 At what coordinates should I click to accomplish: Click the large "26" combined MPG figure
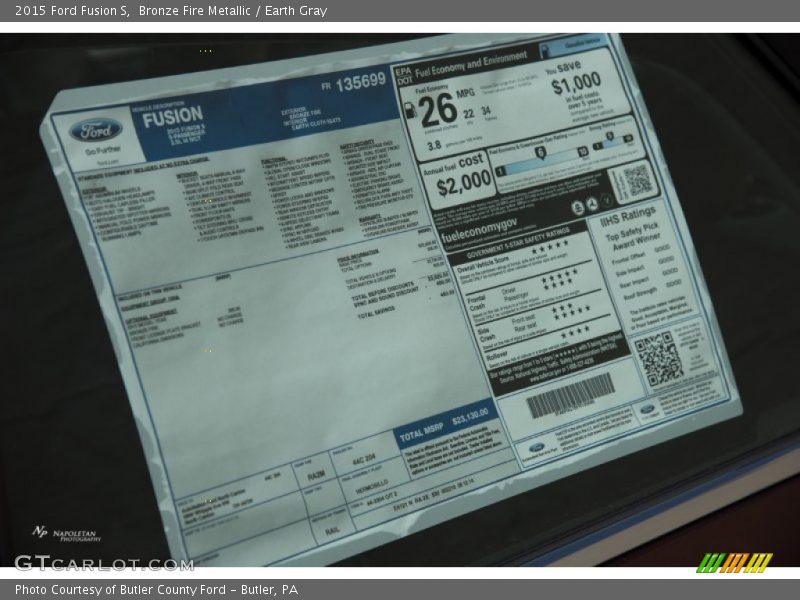pyautogui.click(x=438, y=110)
